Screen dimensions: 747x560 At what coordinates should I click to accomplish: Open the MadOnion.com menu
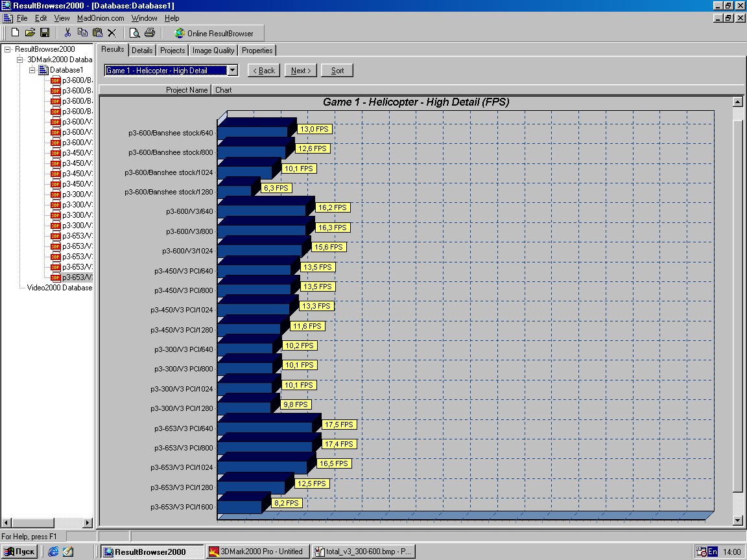[101, 18]
